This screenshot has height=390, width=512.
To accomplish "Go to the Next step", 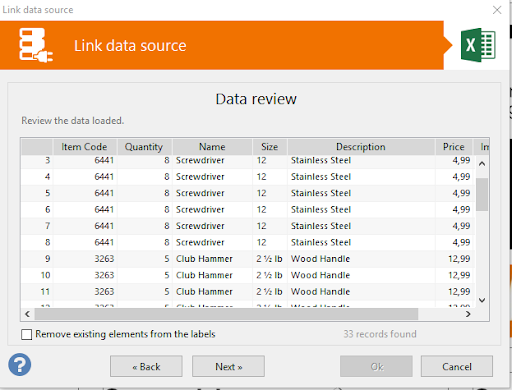I will [228, 366].
